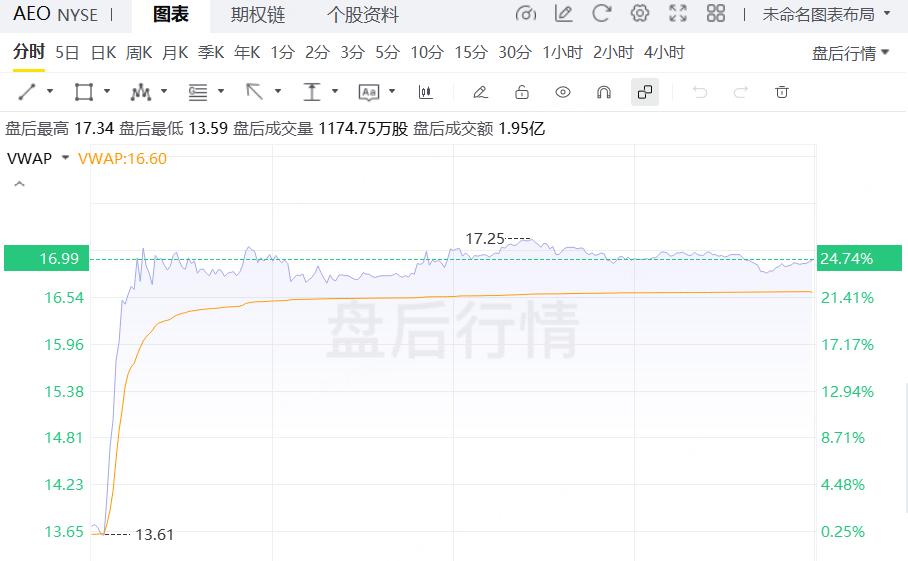This screenshot has width=908, height=561.
Task: Toggle the highlighted linked-drawing mode icon
Action: pos(645,92)
